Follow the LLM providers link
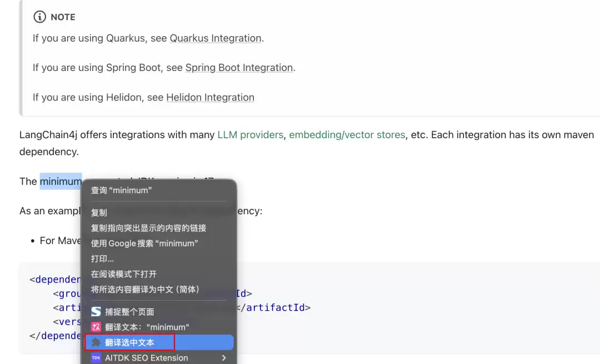The height and width of the screenshot is (364, 600). click(x=250, y=135)
